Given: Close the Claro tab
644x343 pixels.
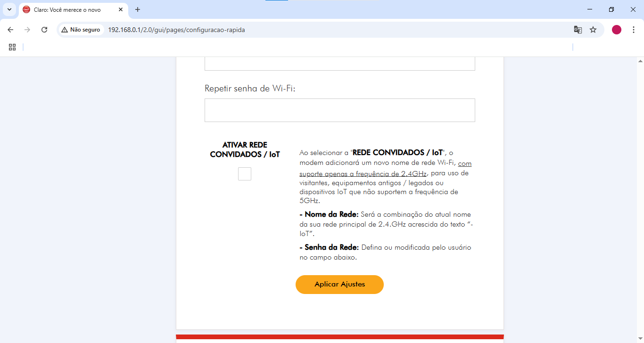Looking at the screenshot, I should point(121,9).
